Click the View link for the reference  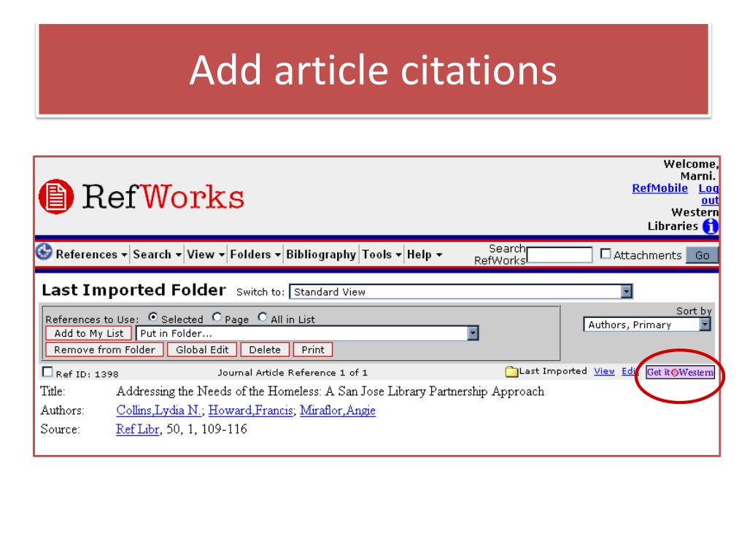coord(604,371)
